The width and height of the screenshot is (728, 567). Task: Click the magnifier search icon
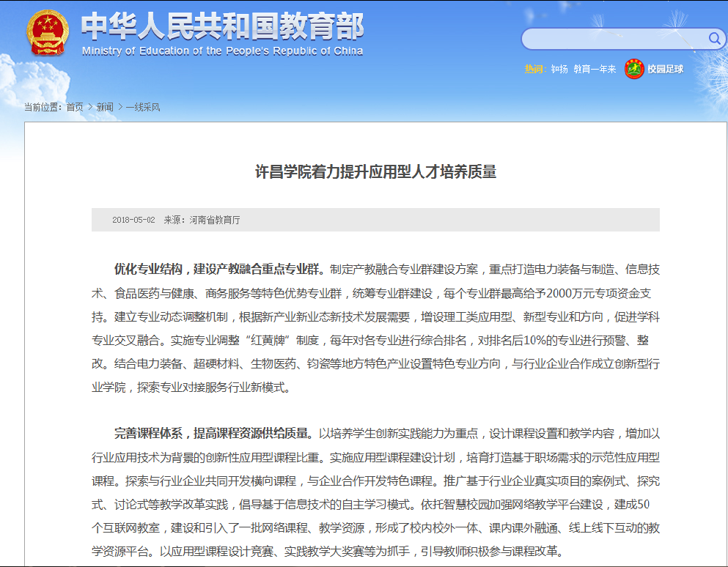(x=714, y=38)
